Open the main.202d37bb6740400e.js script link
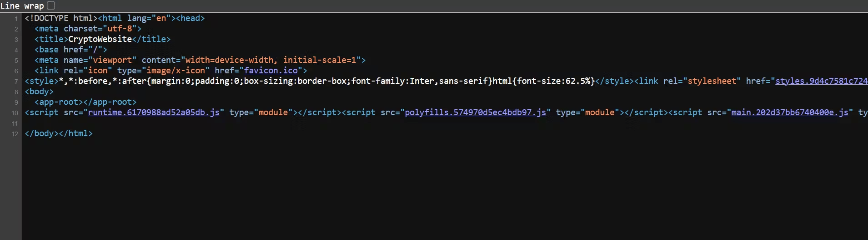The image size is (868, 240). [789, 112]
